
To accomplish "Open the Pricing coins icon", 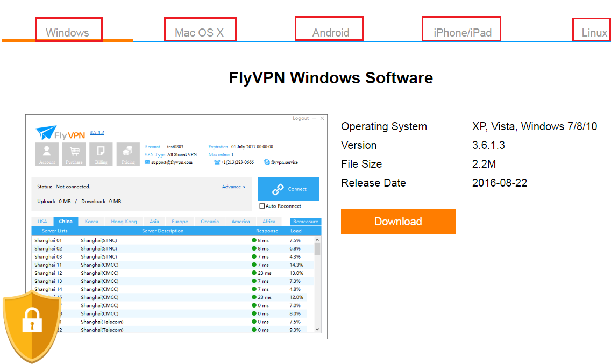I will click(x=128, y=154).
